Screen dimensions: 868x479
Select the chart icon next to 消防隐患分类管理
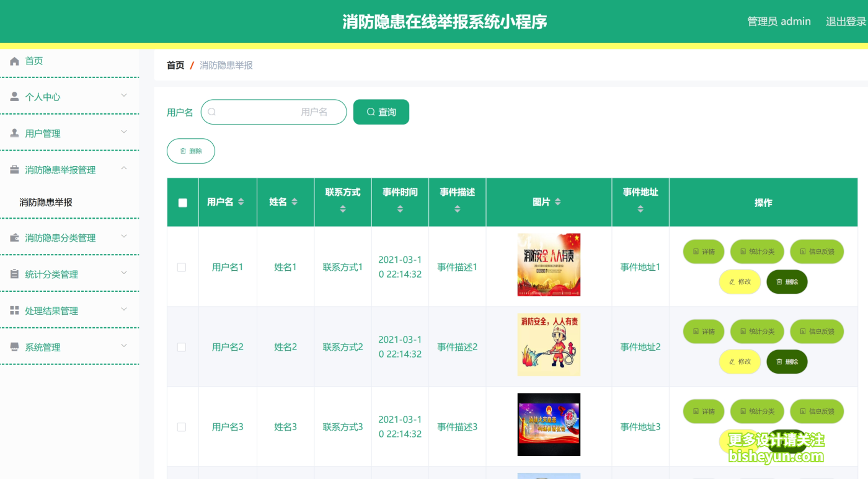click(14, 237)
